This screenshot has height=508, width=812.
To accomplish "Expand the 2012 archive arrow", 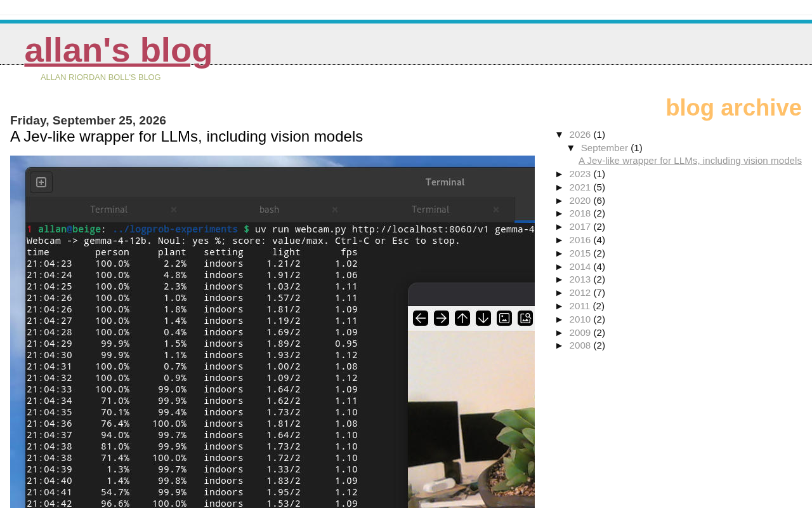I will (x=560, y=293).
